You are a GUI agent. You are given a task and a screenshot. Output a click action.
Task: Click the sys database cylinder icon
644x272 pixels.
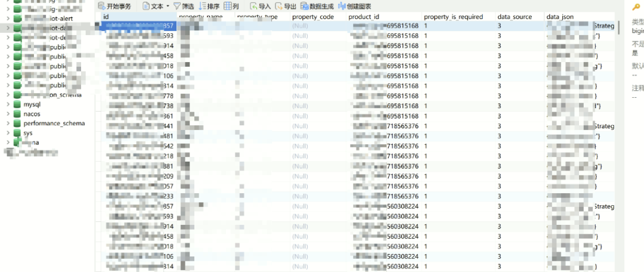point(17,133)
